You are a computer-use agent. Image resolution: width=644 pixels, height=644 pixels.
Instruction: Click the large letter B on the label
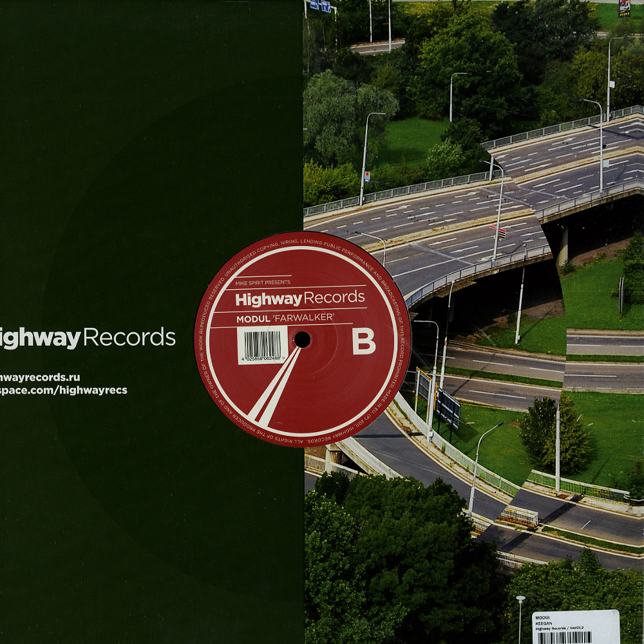point(364,343)
